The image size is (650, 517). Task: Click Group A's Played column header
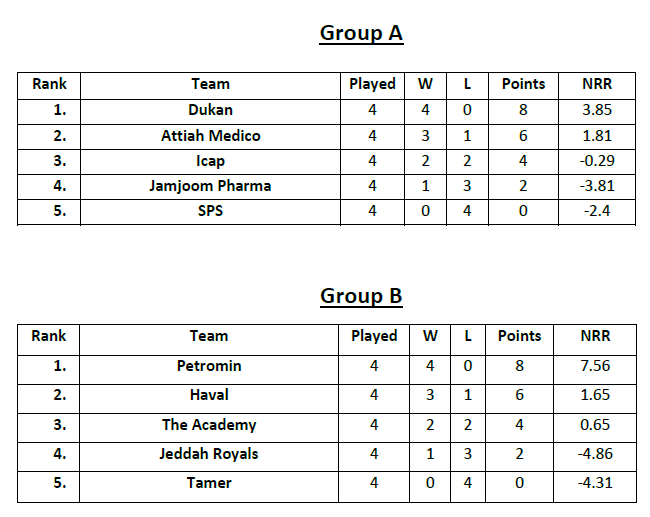click(372, 84)
